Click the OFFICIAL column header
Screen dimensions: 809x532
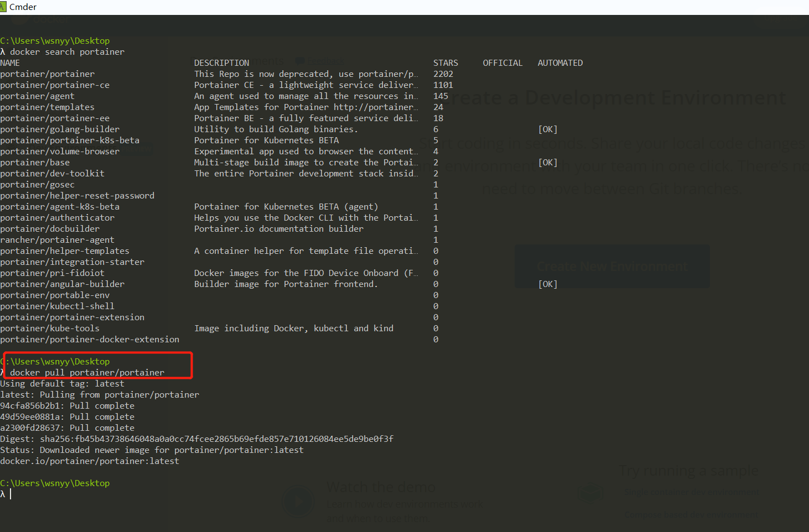click(x=502, y=63)
